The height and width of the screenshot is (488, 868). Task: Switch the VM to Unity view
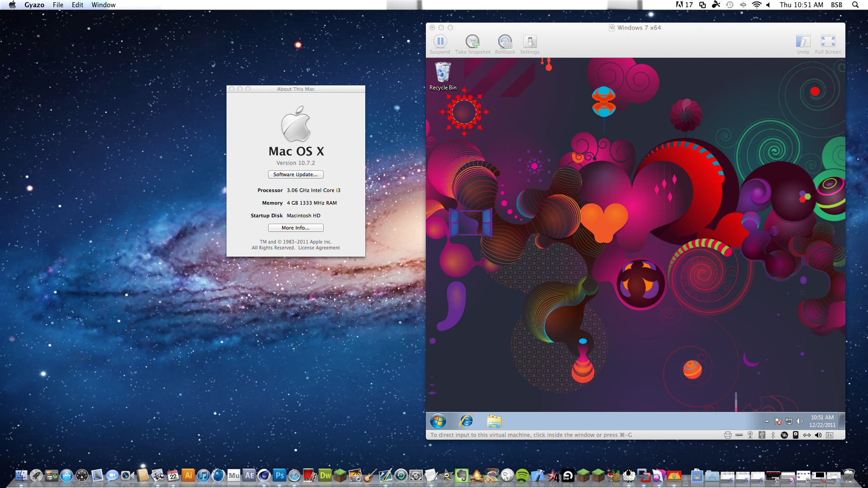[803, 42]
